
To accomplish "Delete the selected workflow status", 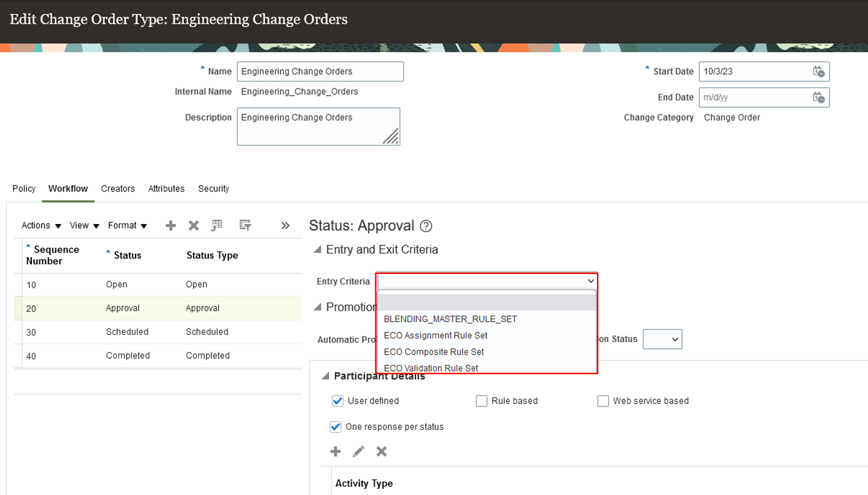I will coord(193,225).
